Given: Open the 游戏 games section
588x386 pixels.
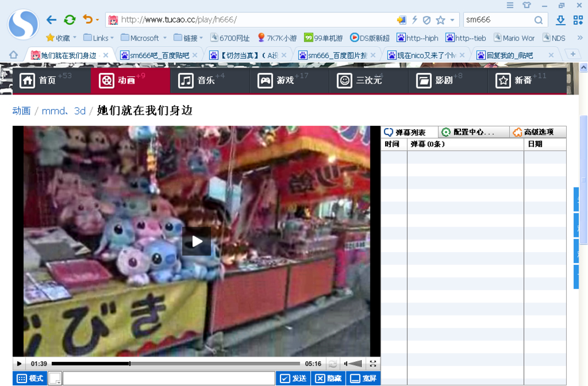Looking at the screenshot, I should [289, 80].
